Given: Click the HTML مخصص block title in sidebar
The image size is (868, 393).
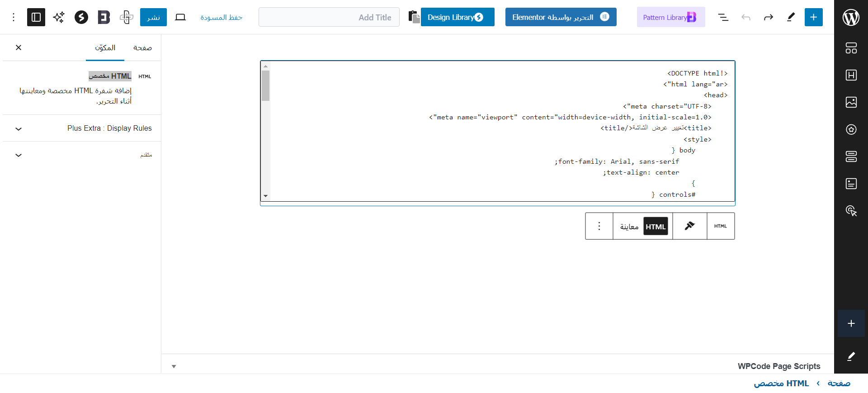Looking at the screenshot, I should pos(110,76).
